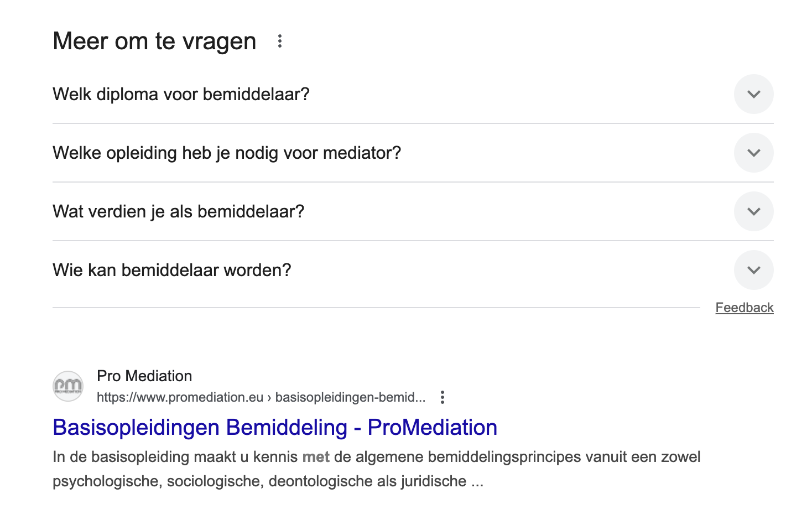This screenshot has width=812, height=509.
Task: Expand 'Wat verdien je als bemiddelaar?'
Action: (x=753, y=211)
